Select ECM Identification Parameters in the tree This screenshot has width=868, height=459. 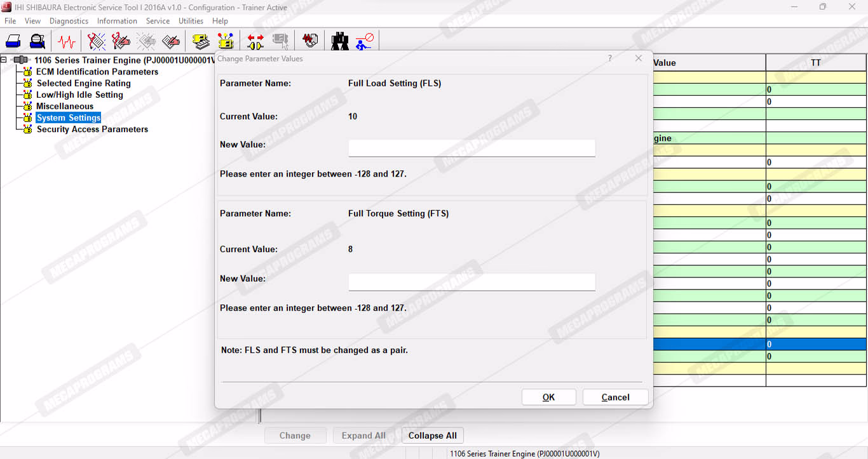[x=97, y=72]
